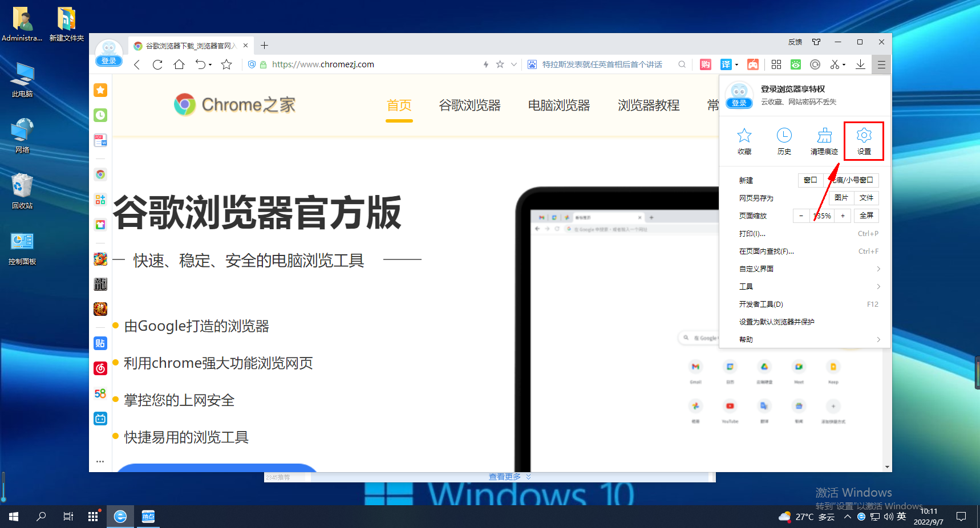Open the downloads arrow icon in toolbar
The height and width of the screenshot is (528, 980).
point(860,64)
